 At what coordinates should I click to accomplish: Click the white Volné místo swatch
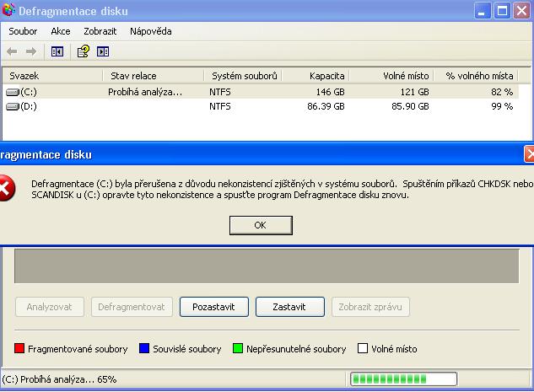click(363, 348)
